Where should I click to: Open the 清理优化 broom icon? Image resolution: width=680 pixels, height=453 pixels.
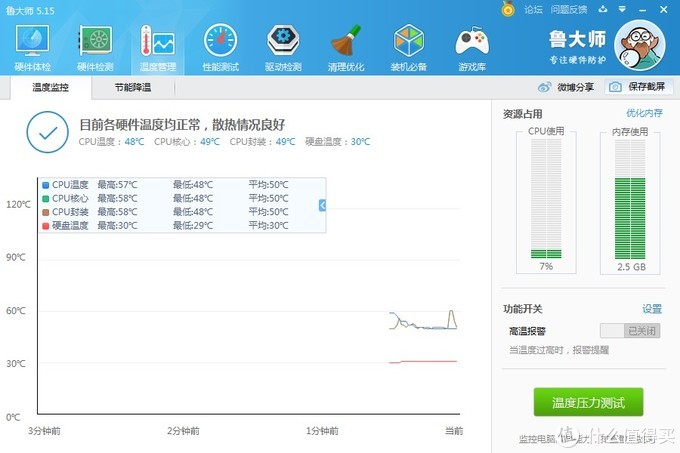[346, 40]
